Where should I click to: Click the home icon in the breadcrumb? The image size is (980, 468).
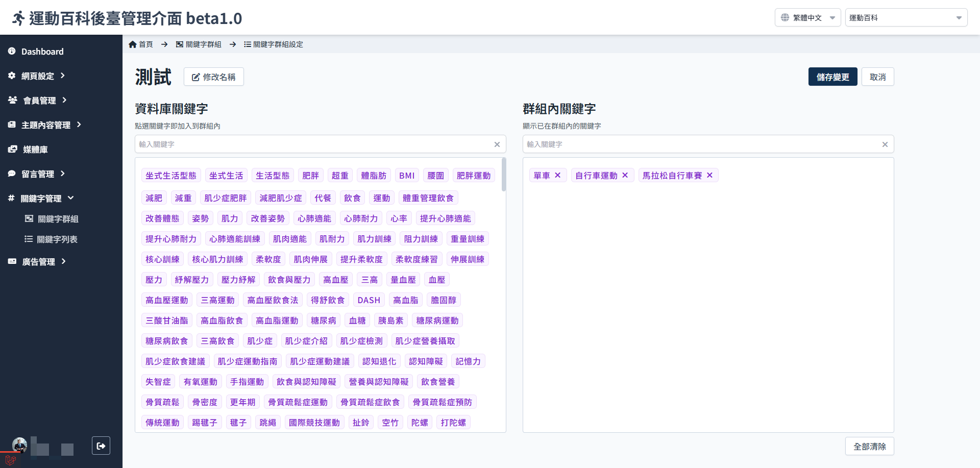click(133, 44)
